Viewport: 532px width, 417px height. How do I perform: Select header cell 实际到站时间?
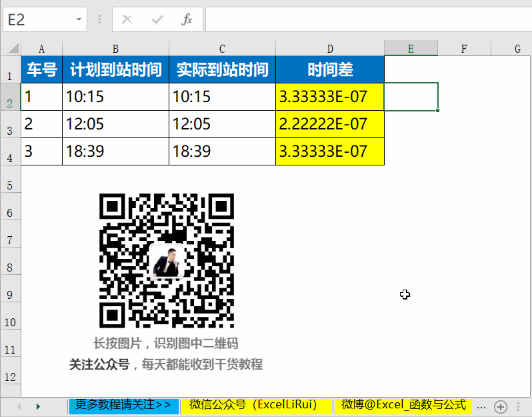tap(222, 69)
